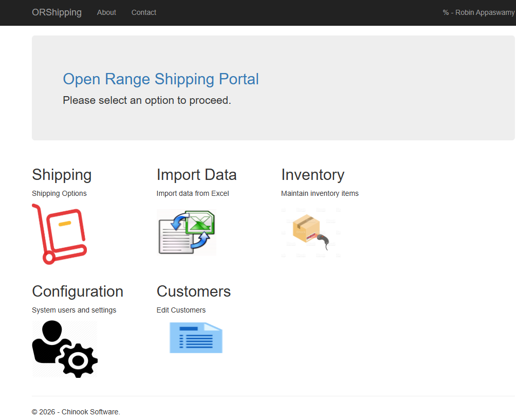
Task: Click the 'Edit Customers' text
Action: (x=181, y=310)
